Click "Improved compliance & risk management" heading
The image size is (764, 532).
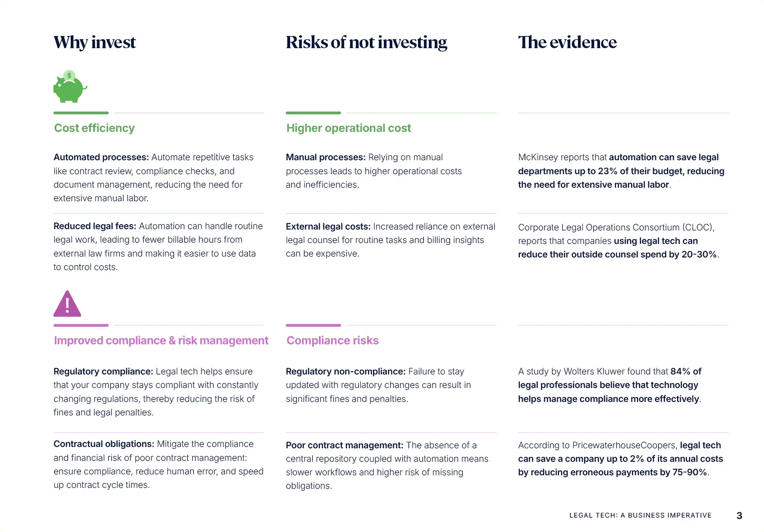(161, 341)
